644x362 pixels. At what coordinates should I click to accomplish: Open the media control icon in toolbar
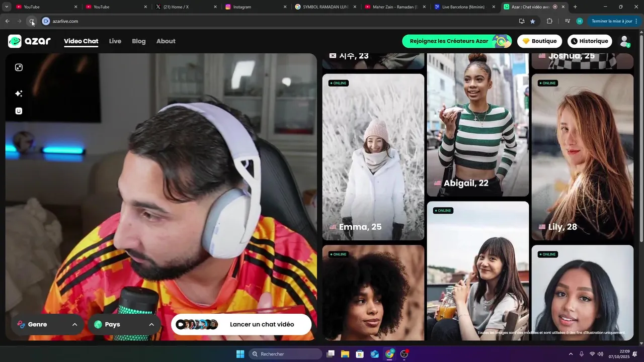pos(568,21)
